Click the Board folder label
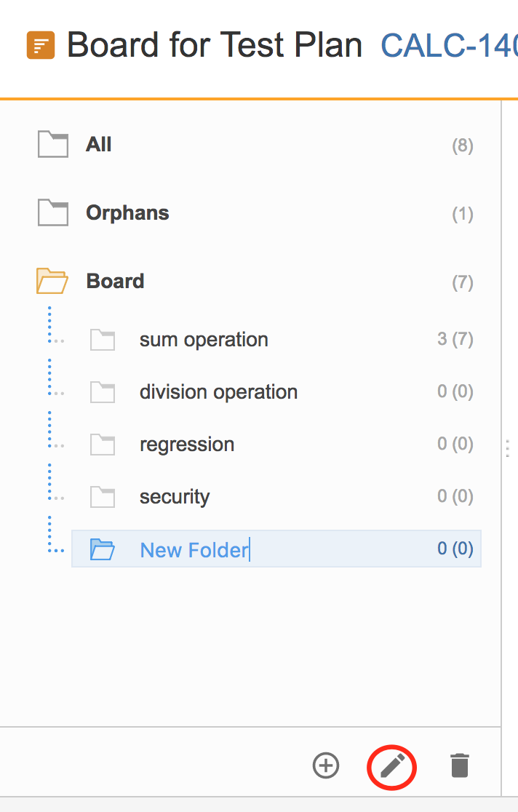518x812 pixels. pos(115,281)
